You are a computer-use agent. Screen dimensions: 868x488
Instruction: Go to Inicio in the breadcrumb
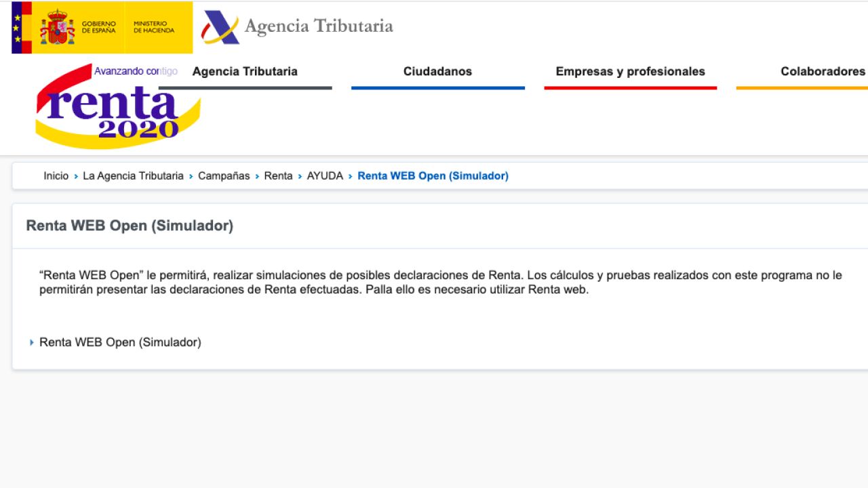click(56, 176)
